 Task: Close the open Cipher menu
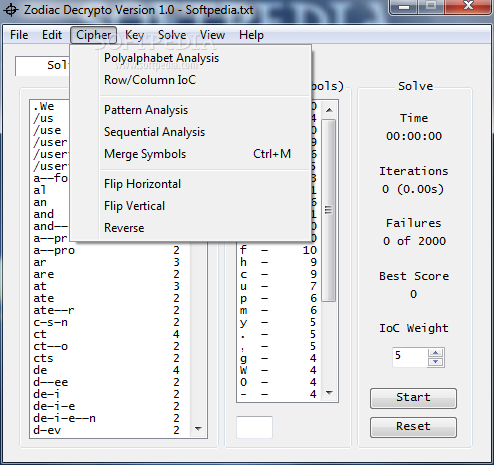pyautogui.click(x=94, y=35)
